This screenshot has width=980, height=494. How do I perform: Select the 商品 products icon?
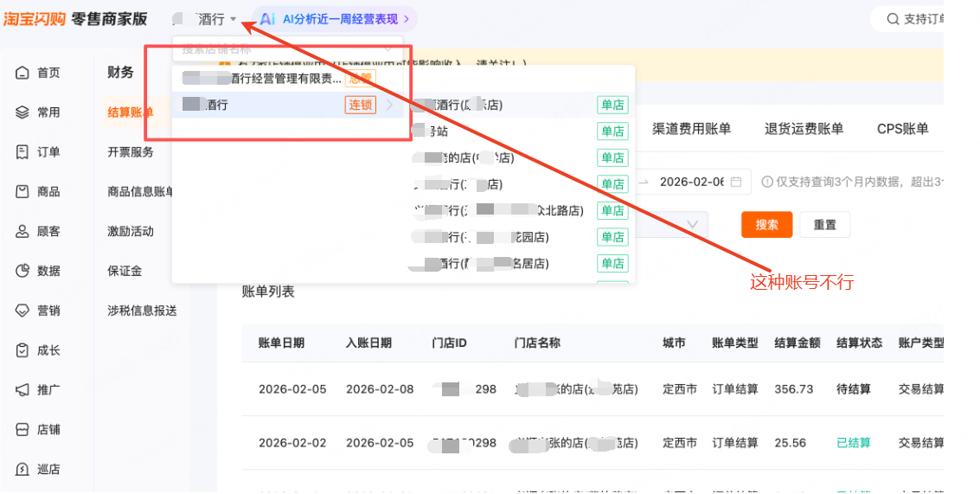click(x=22, y=191)
